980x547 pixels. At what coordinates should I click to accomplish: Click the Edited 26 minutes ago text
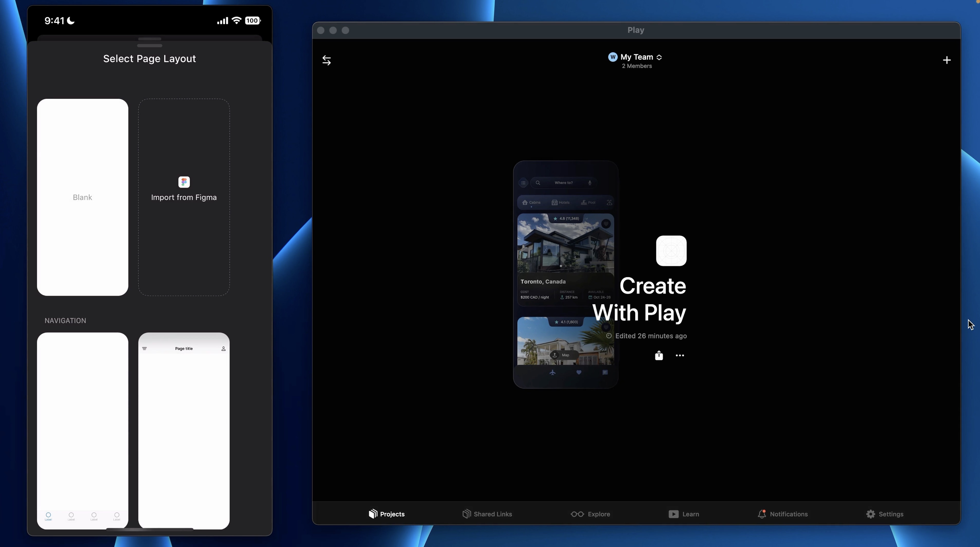tap(651, 336)
